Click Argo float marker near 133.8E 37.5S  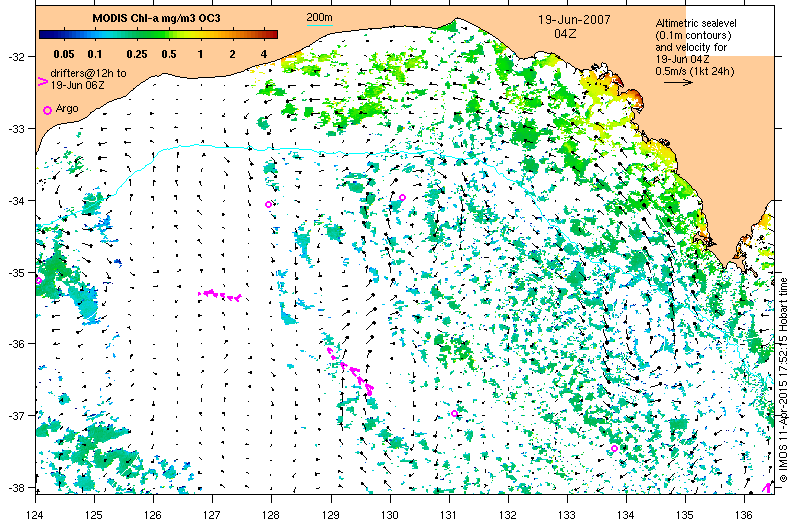tap(614, 449)
